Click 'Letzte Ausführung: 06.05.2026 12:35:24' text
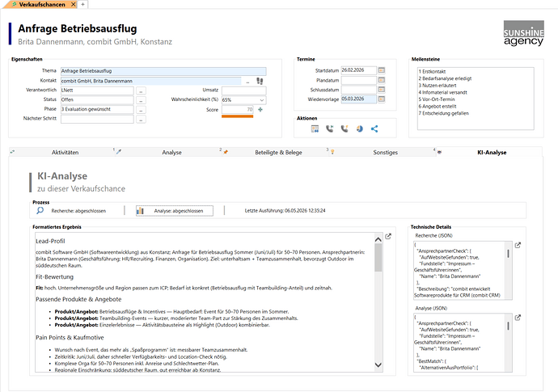Image resolution: width=558 pixels, height=392 pixels. [x=285, y=211]
